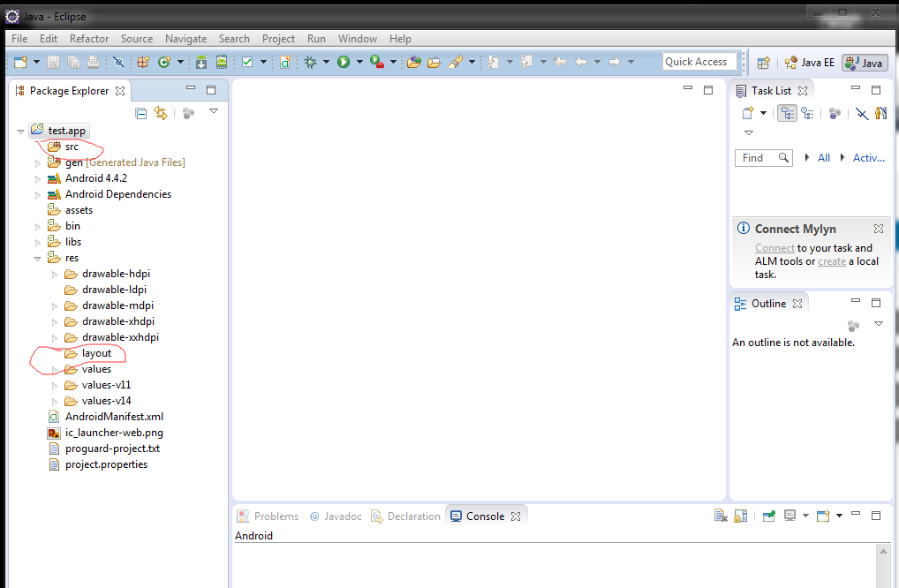899x588 pixels.
Task: Run the project with the green play icon
Action: [344, 62]
